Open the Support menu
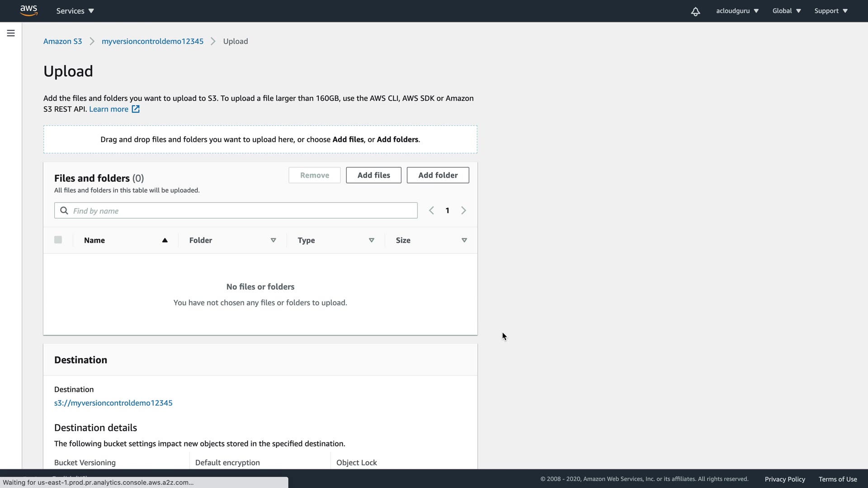868x488 pixels. (x=831, y=11)
